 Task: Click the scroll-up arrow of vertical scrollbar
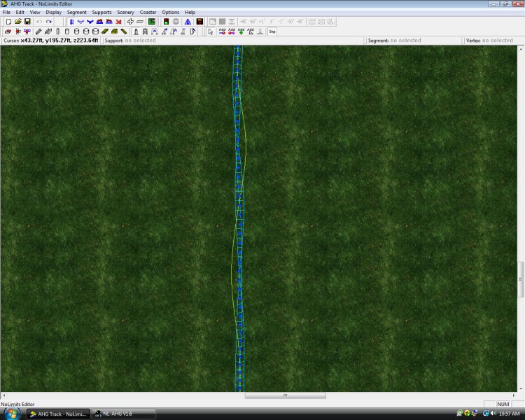(x=521, y=49)
